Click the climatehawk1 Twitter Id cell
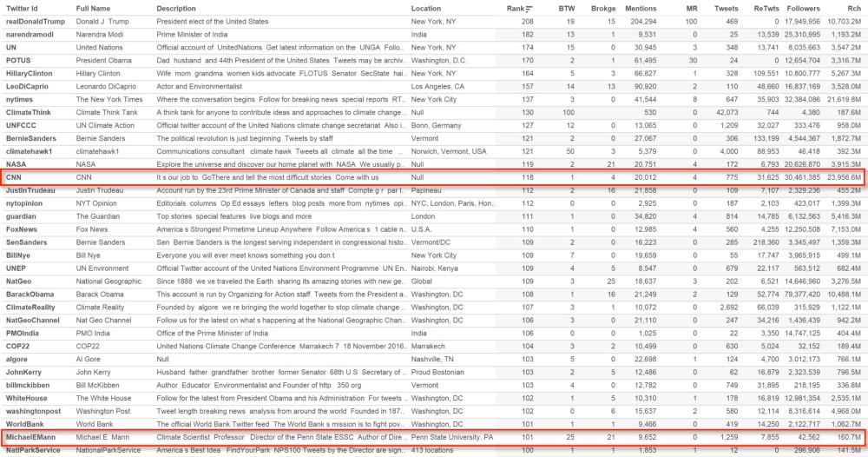The height and width of the screenshot is (457, 868). [x=29, y=151]
